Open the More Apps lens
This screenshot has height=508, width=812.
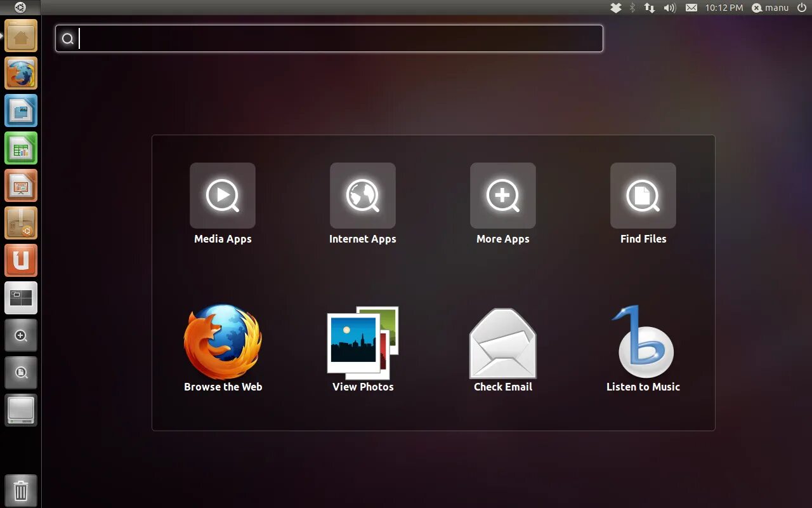[503, 203]
